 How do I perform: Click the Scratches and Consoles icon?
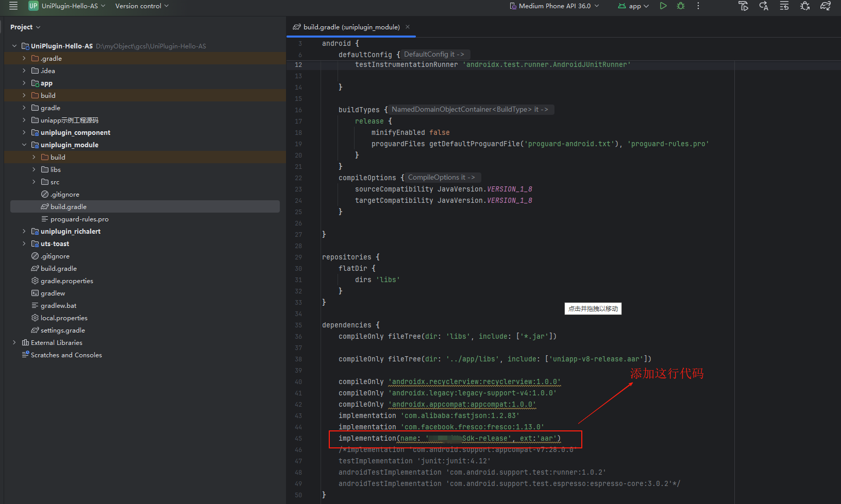pyautogui.click(x=25, y=355)
